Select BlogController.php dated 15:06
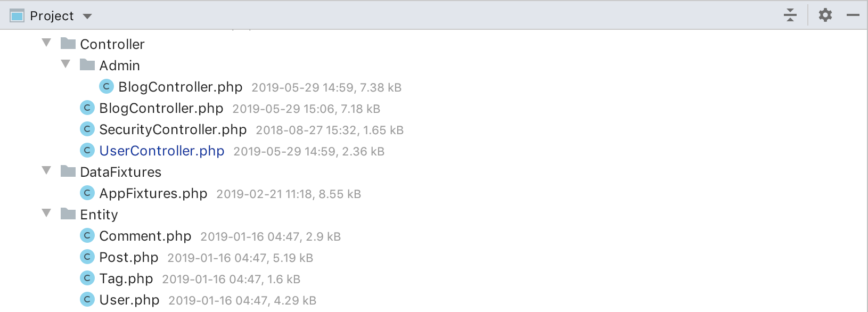 161,108
